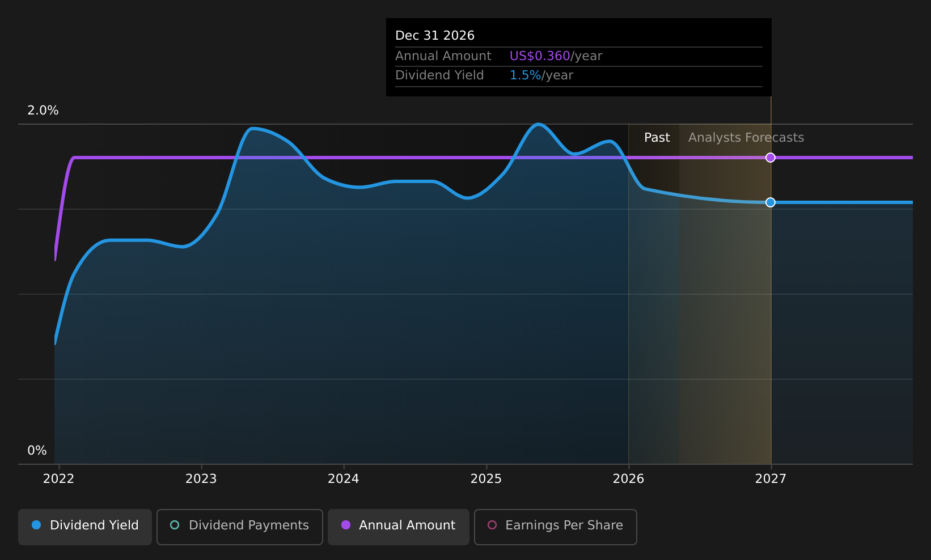Click the 1.5%/year tooltip value
The width and height of the screenshot is (931, 560).
click(x=541, y=75)
